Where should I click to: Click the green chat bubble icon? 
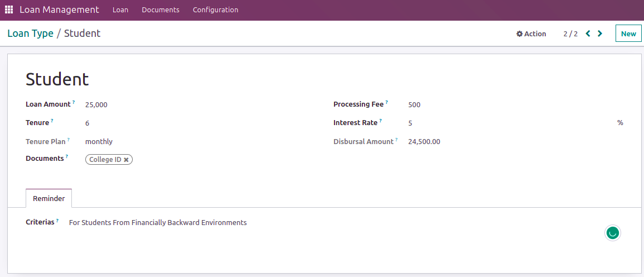(x=612, y=232)
